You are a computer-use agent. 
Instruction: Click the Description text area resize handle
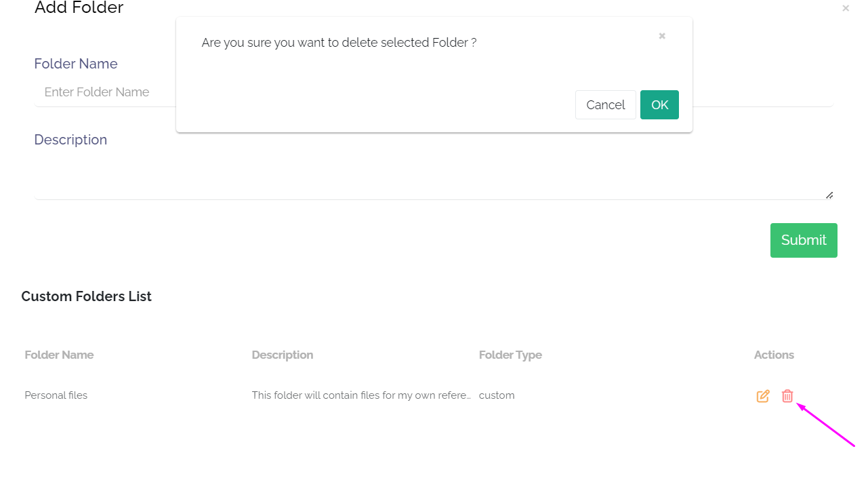point(829,195)
